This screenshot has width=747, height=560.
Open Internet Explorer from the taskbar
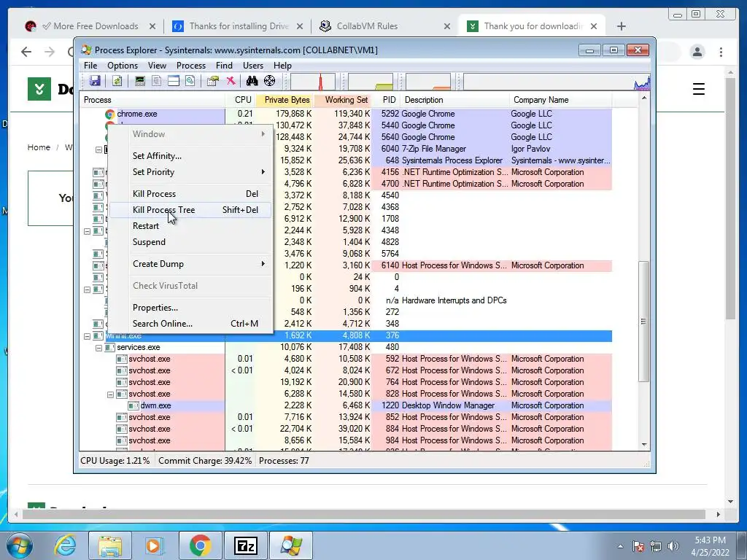(64, 545)
